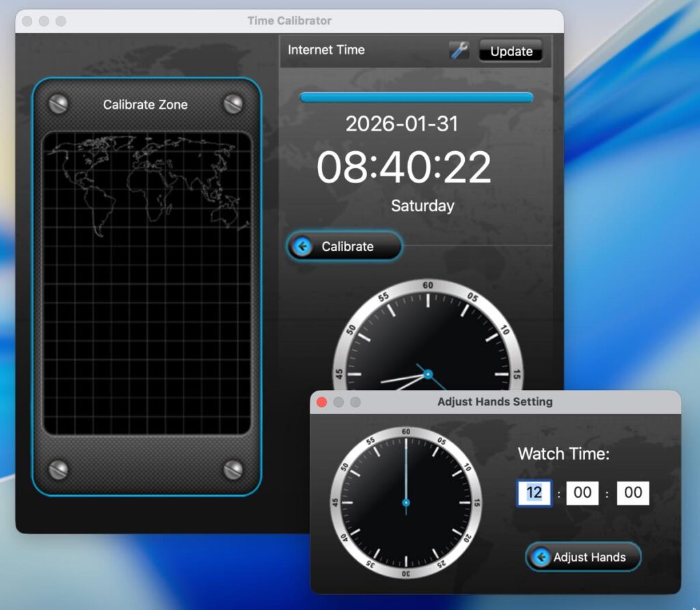This screenshot has height=610, width=700.
Task: Click the top-right screw on Calibrate Zone panel
Action: [233, 104]
